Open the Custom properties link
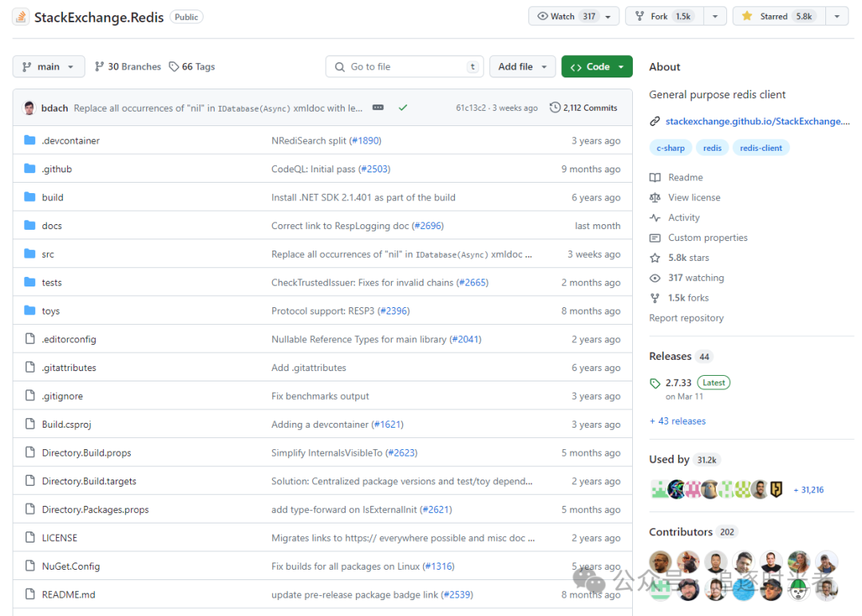This screenshot has width=862, height=616. click(698, 238)
